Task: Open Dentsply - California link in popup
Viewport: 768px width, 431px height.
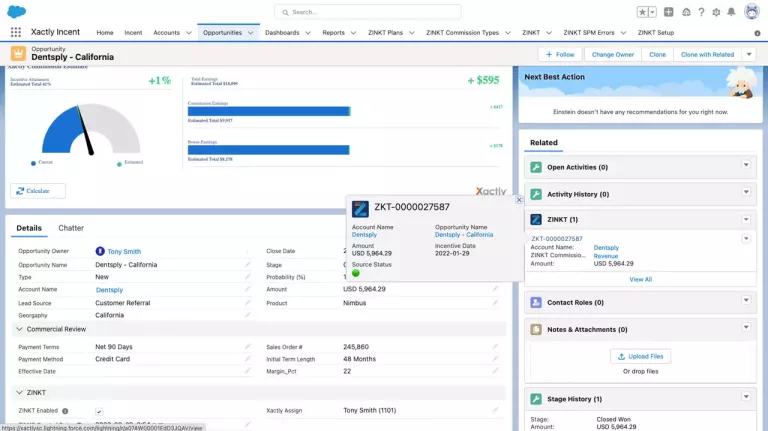Action: point(464,235)
